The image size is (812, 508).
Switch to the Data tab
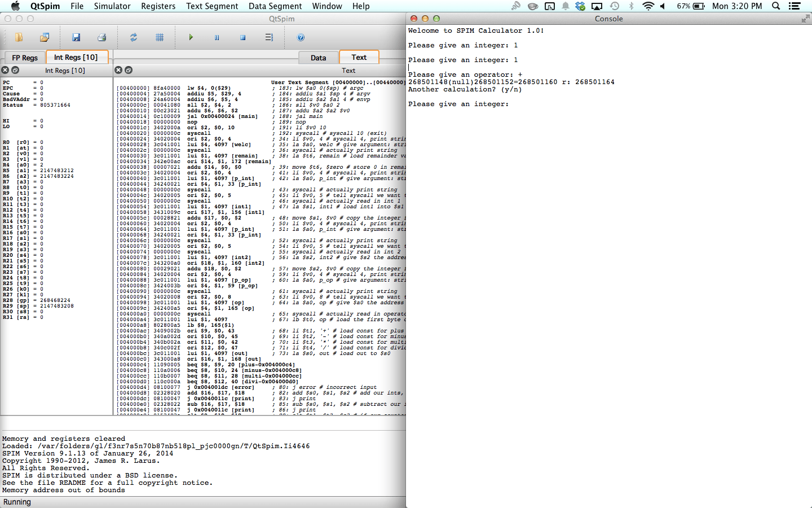pos(318,58)
